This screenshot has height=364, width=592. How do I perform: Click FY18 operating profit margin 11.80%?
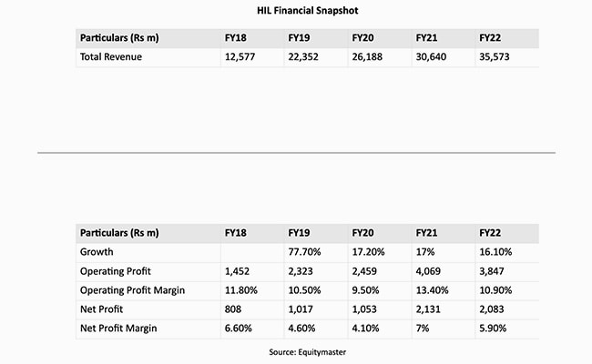[242, 289]
